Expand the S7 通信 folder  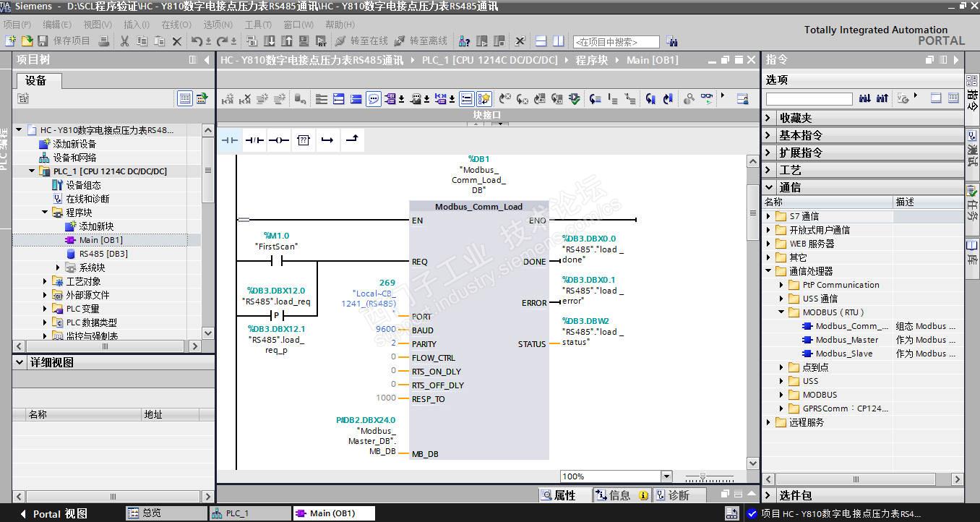point(769,216)
